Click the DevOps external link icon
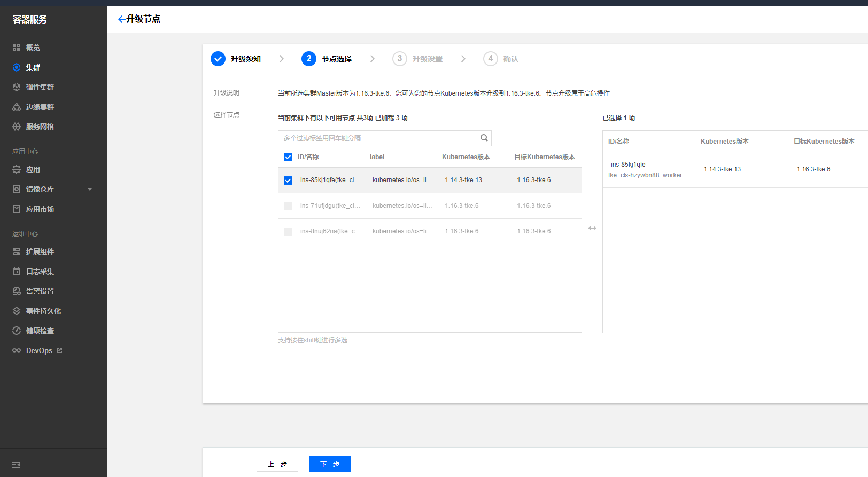Viewport: 868px width, 477px height. coord(59,350)
